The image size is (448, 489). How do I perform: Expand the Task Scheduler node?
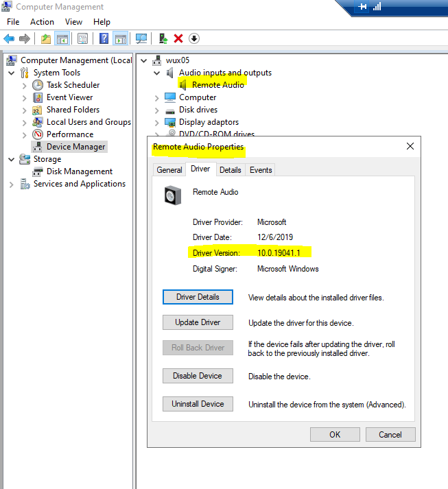24,86
